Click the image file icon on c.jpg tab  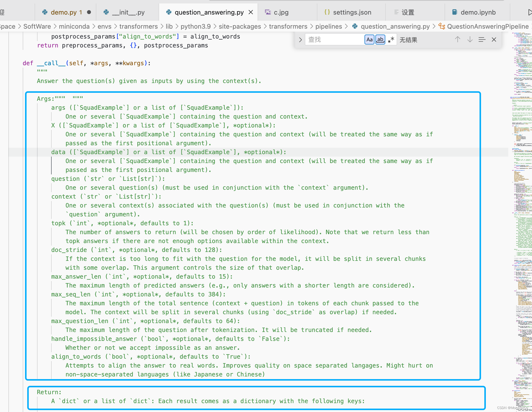click(268, 12)
